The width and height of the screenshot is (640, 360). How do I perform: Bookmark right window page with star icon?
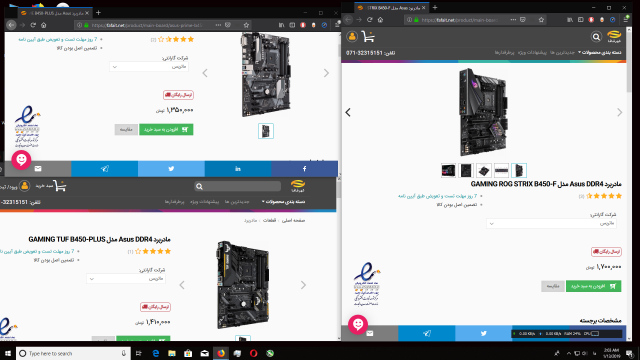pyautogui.click(x=541, y=20)
